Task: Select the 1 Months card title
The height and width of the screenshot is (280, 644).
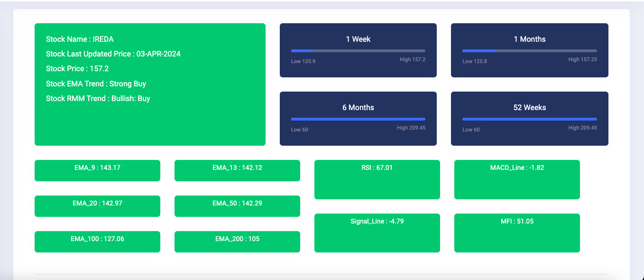Action: 530,39
